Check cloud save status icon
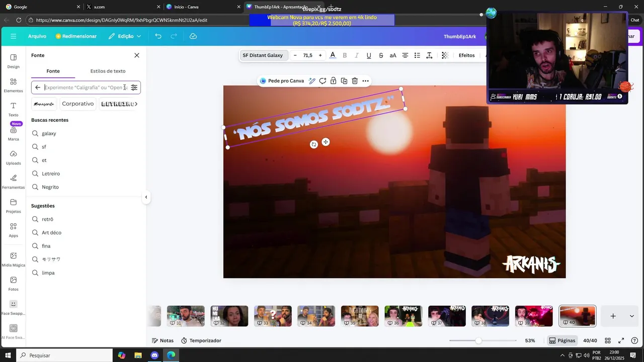 click(x=193, y=36)
